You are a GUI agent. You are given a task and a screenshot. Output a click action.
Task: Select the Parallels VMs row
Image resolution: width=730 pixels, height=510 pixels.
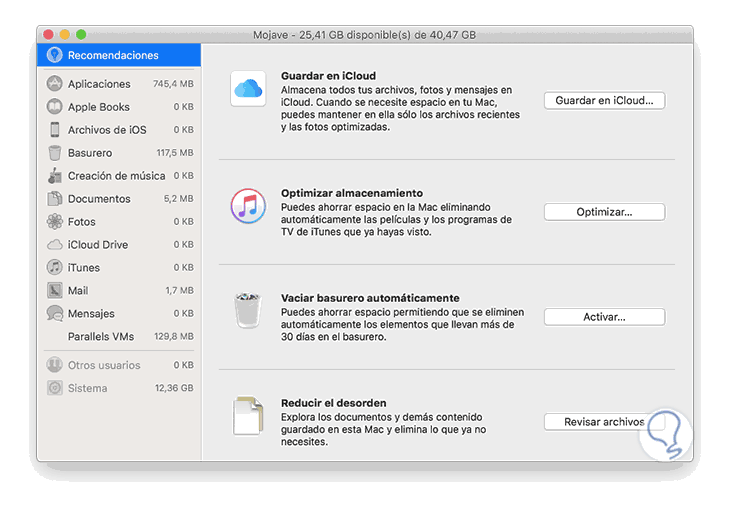119,336
